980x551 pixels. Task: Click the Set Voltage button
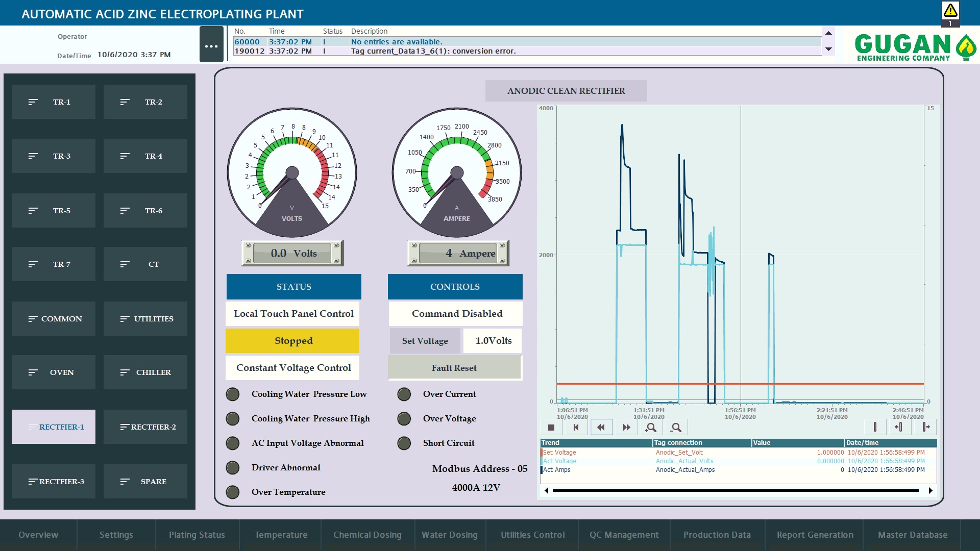(425, 341)
